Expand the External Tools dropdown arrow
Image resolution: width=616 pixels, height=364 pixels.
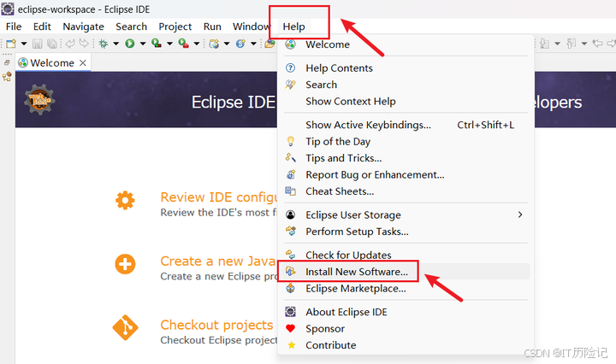point(197,44)
